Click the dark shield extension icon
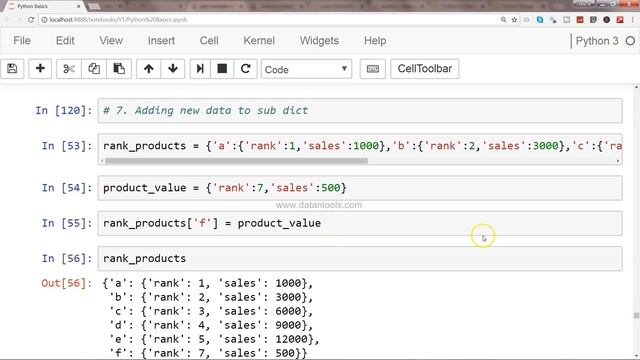The height and width of the screenshot is (360, 640). [x=593, y=20]
